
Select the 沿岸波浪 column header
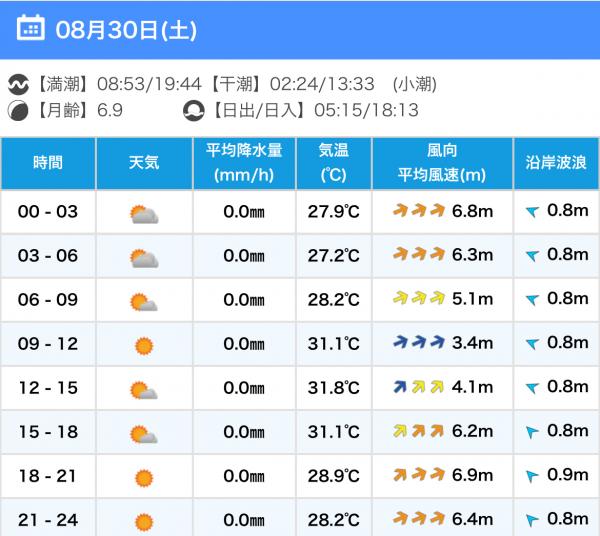click(x=556, y=163)
